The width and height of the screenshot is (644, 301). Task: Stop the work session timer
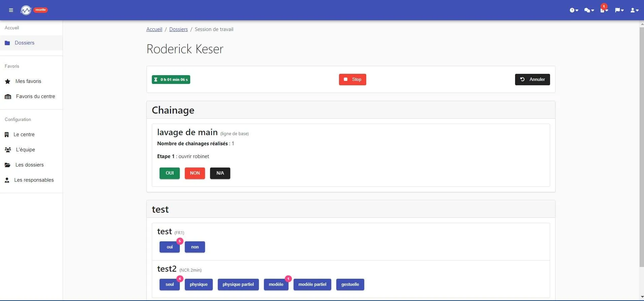[352, 80]
